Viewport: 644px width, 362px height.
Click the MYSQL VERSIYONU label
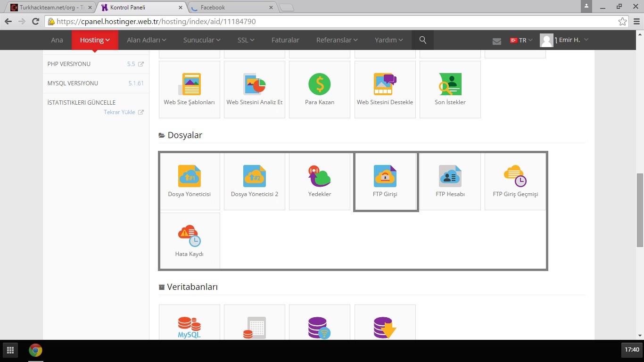(73, 83)
